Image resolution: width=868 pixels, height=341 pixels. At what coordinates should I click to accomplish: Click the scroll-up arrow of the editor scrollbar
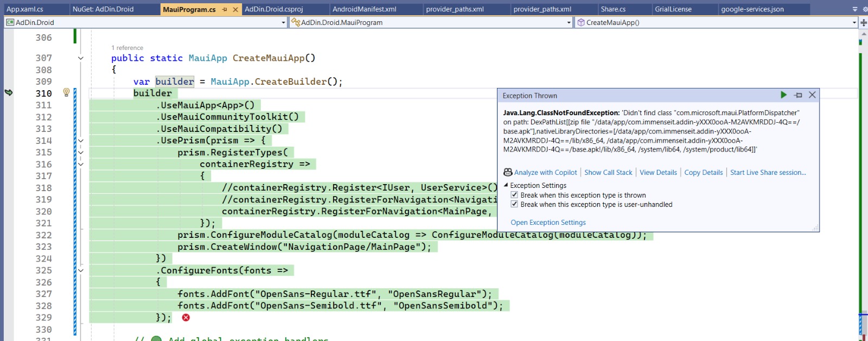point(864,34)
